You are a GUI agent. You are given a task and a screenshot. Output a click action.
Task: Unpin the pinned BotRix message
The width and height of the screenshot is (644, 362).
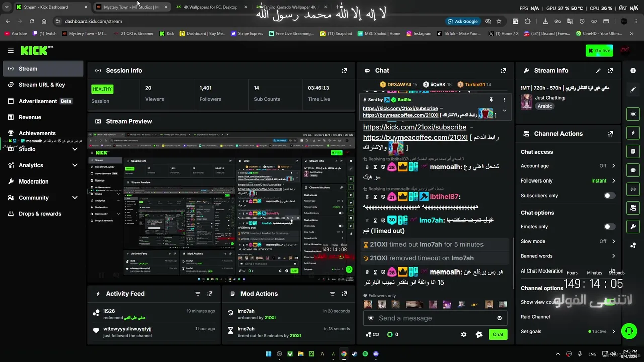[491, 100]
